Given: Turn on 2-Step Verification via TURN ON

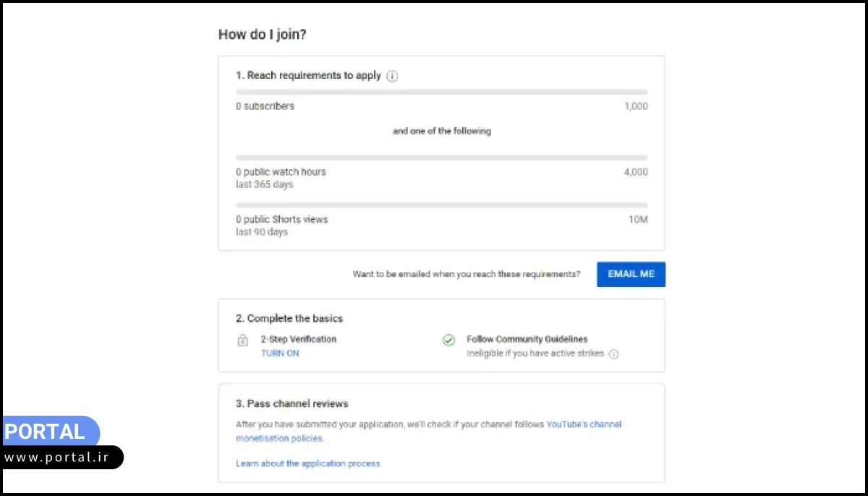Looking at the screenshot, I should (x=280, y=354).
